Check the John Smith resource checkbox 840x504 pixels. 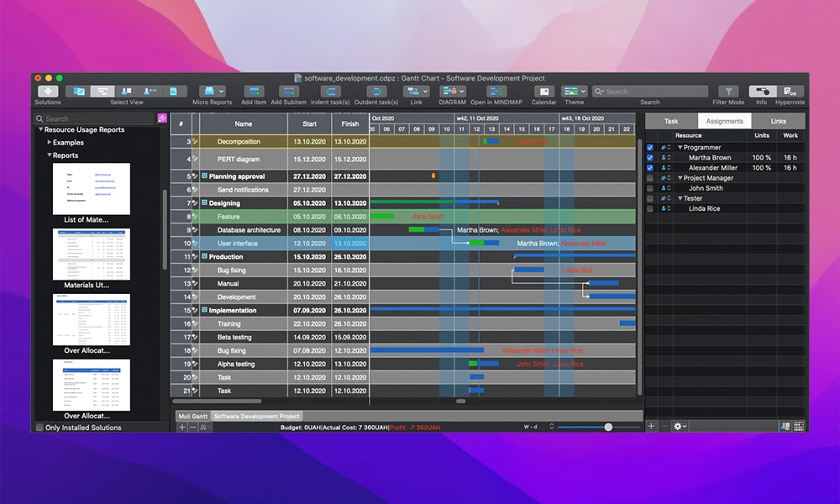pos(650,188)
